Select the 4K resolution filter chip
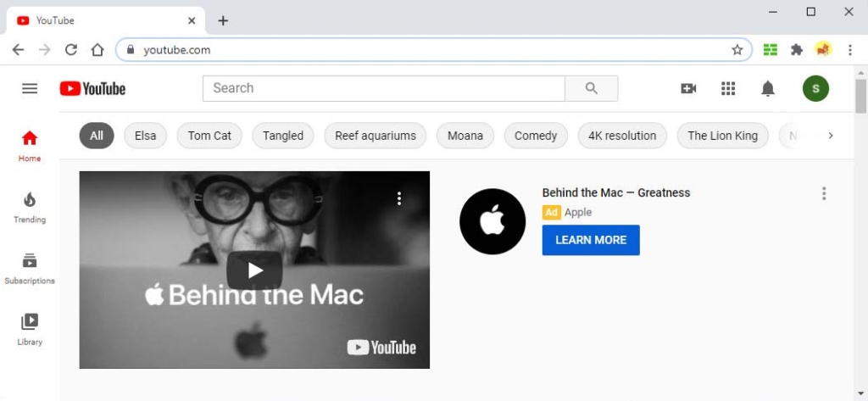Image resolution: width=868 pixels, height=401 pixels. 622,136
